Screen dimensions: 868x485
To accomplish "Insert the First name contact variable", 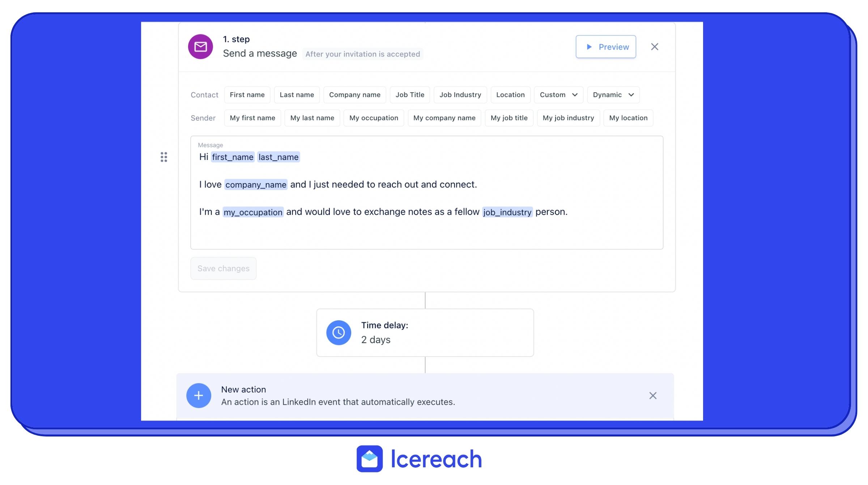I will coord(247,95).
